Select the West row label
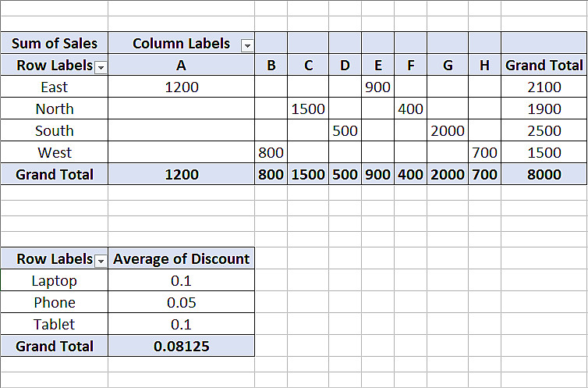 coord(55,153)
